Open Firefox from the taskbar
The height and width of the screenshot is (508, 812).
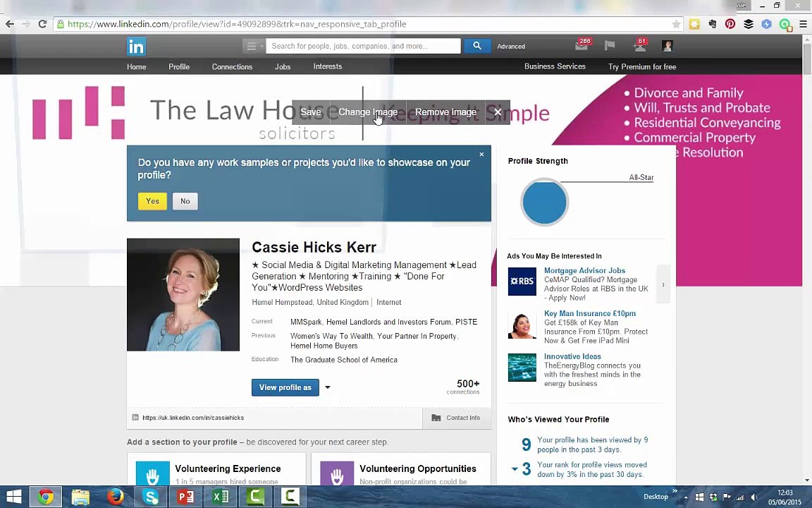(x=115, y=497)
